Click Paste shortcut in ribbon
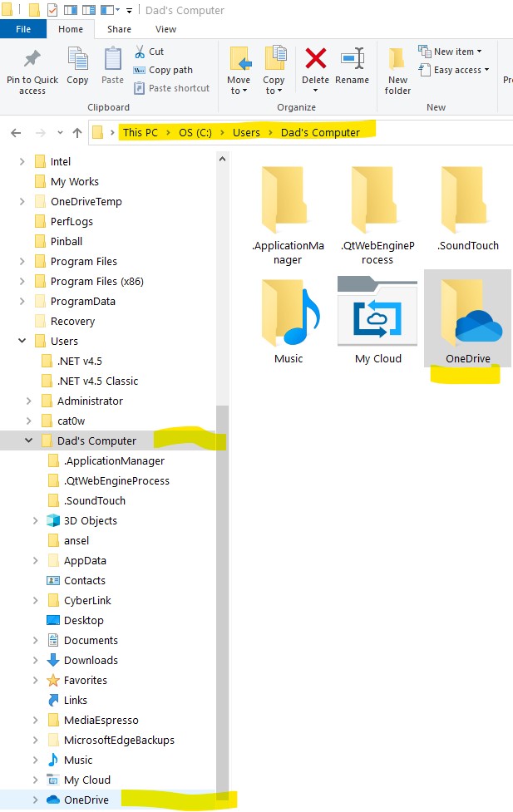Screen dimensions: 513x812 (x=171, y=88)
